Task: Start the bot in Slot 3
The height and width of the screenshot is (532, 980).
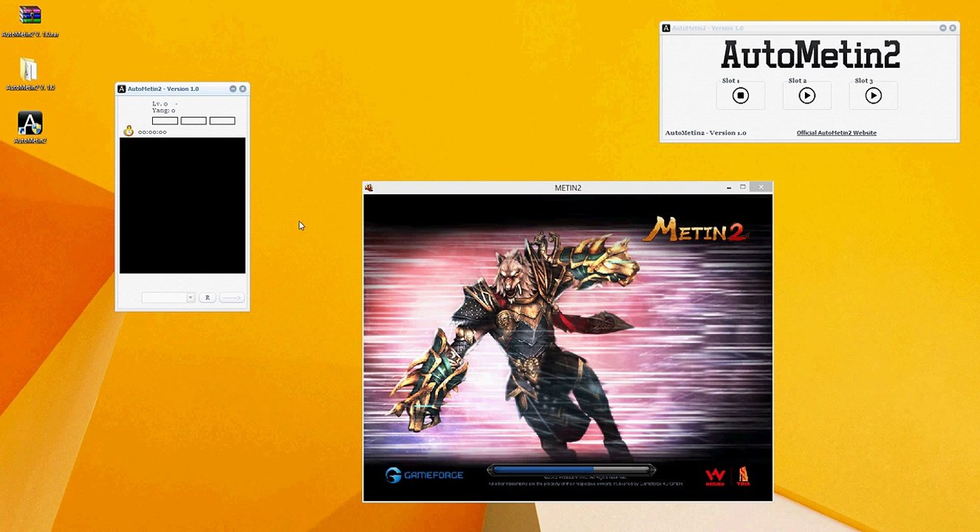Action: click(874, 95)
